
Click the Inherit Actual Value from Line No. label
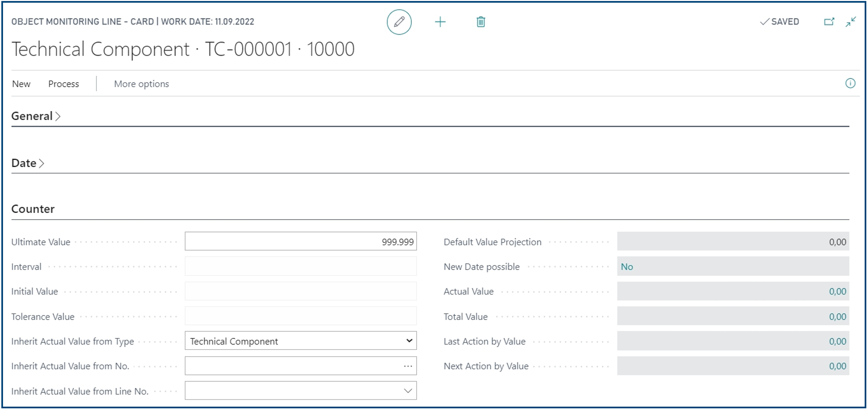80,391
